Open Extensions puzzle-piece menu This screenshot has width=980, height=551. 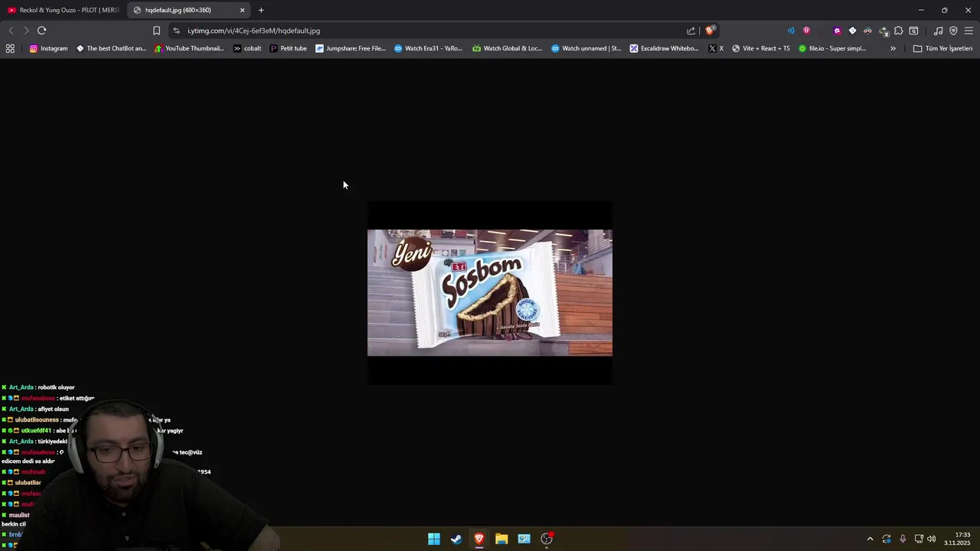coord(899,31)
